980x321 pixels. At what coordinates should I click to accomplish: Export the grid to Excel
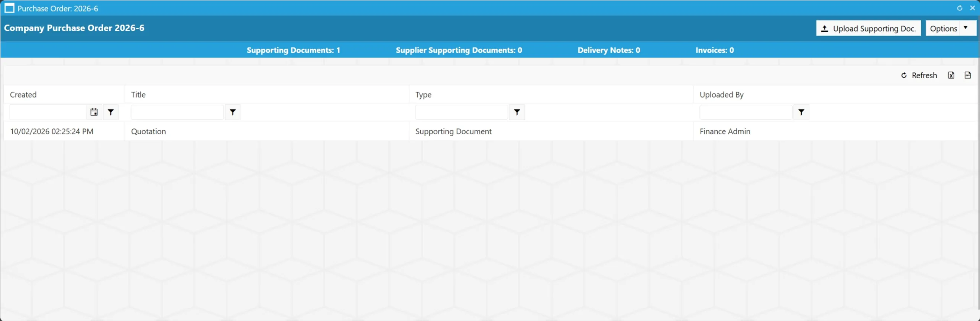[951, 75]
